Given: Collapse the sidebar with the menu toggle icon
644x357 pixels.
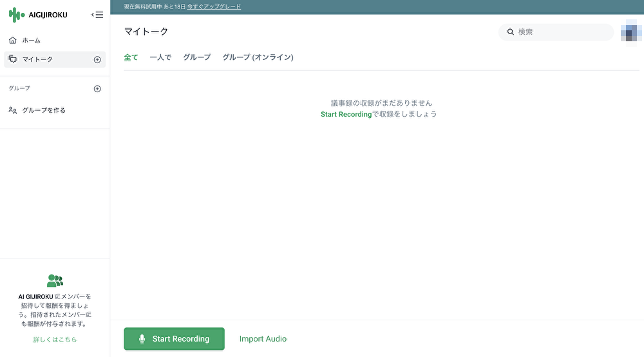Looking at the screenshot, I should pos(97,15).
